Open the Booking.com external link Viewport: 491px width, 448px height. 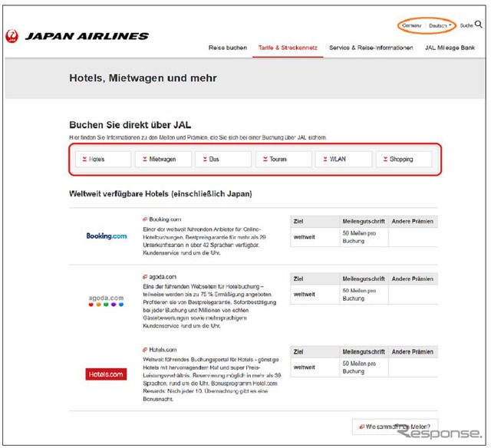pyautogui.click(x=165, y=219)
